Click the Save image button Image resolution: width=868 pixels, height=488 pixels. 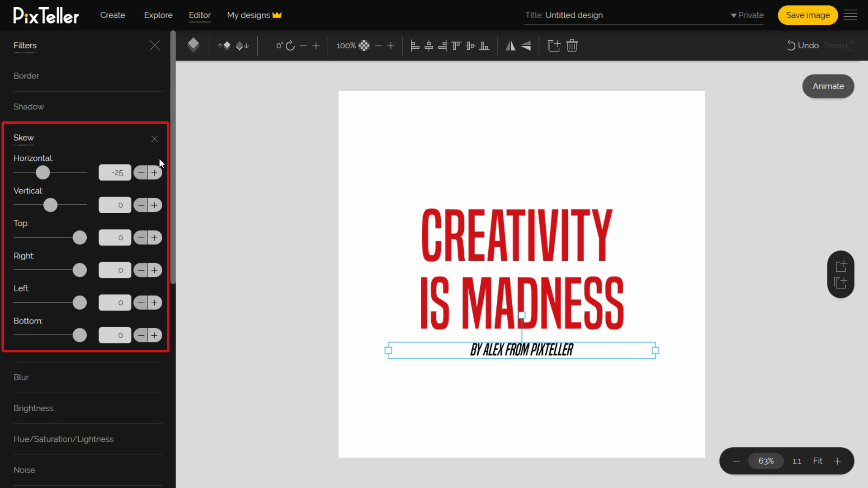[x=808, y=15]
